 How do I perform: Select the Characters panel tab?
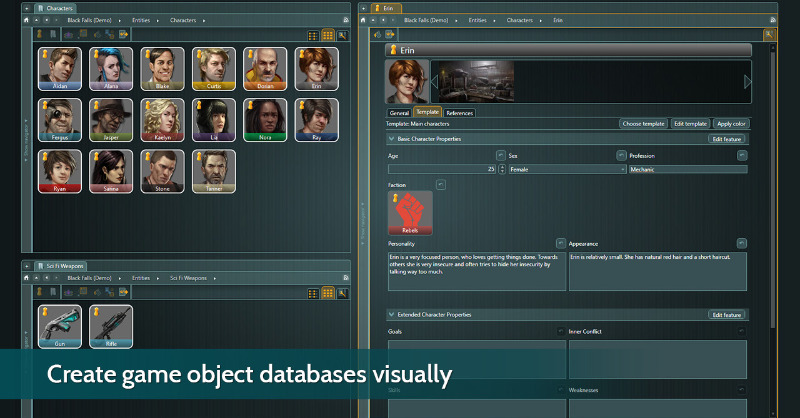(56, 8)
